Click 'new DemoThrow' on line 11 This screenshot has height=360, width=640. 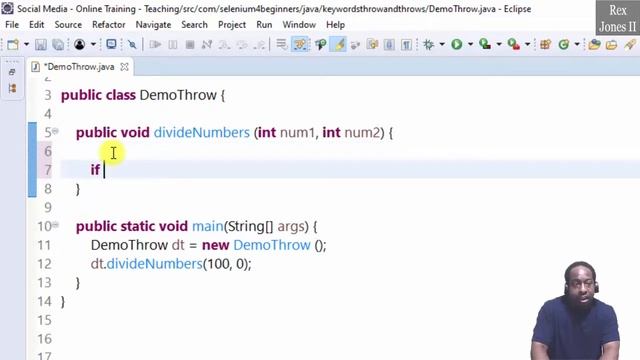(x=256, y=245)
